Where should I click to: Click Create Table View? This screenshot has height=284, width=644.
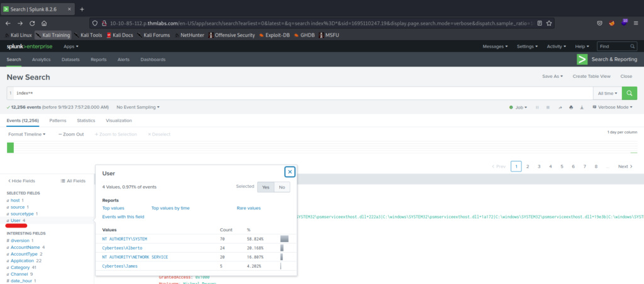click(x=591, y=76)
